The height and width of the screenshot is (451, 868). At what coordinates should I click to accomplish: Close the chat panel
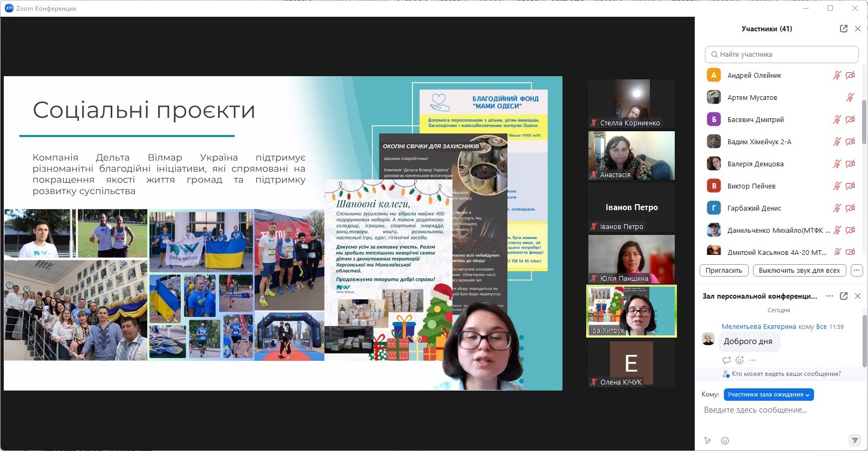click(858, 296)
